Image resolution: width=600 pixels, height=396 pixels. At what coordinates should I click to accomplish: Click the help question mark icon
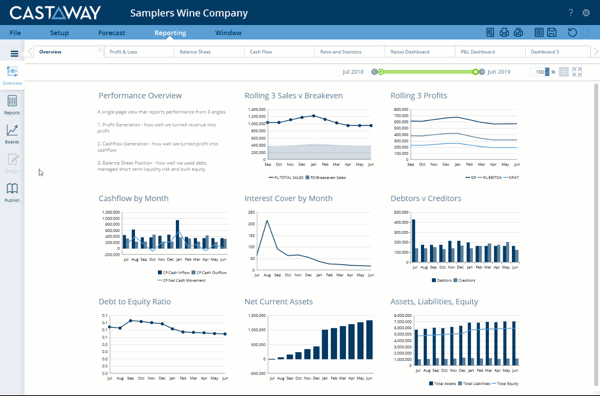tap(571, 13)
